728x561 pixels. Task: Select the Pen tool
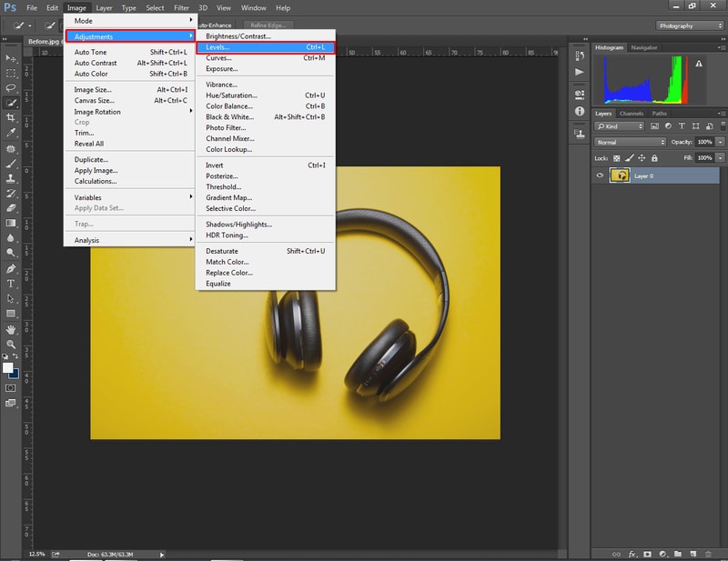(10, 268)
